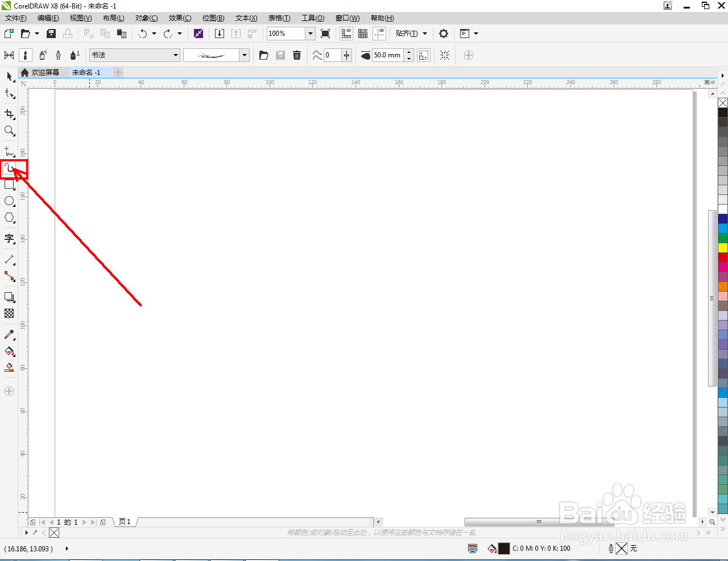Browse brush folder icon in property bar
The image size is (728, 561).
tap(263, 55)
